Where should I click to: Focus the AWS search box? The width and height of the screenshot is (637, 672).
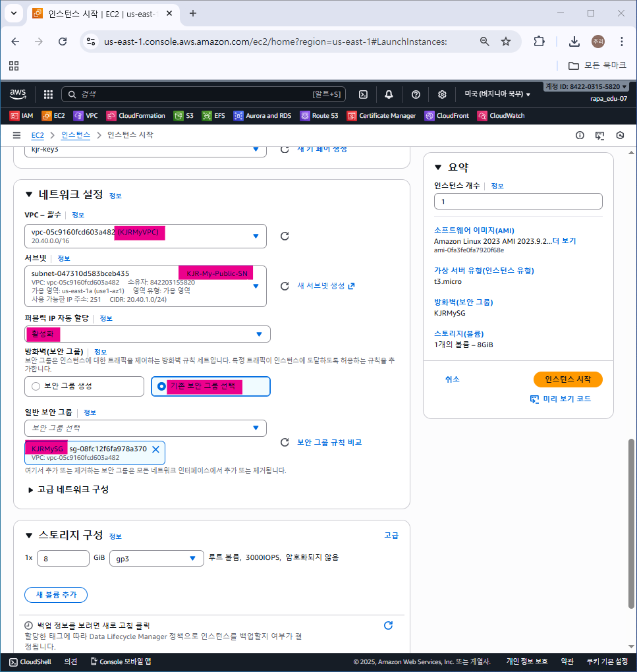(x=204, y=94)
